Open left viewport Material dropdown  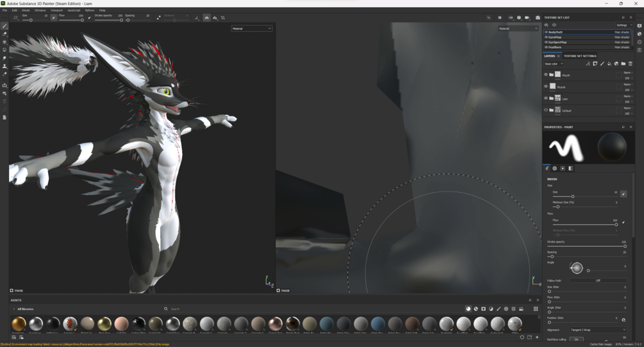pyautogui.click(x=251, y=28)
